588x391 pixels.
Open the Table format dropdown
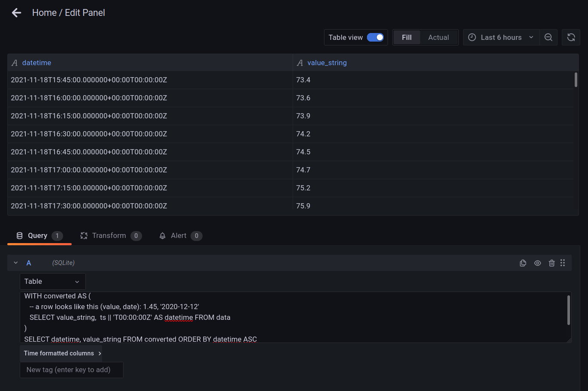(x=53, y=282)
